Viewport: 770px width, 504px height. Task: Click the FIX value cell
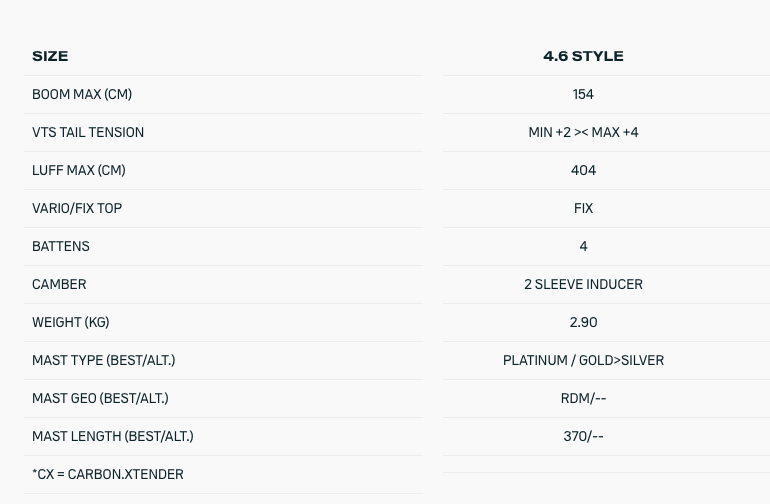[583, 208]
